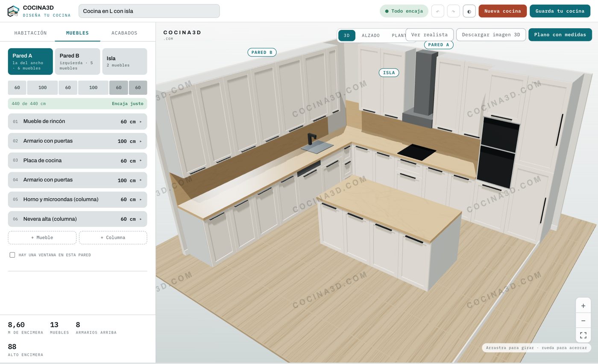This screenshot has width=598, height=364.
Task: Expand Horno y microondas (columna) row
Action: pyautogui.click(x=77, y=200)
